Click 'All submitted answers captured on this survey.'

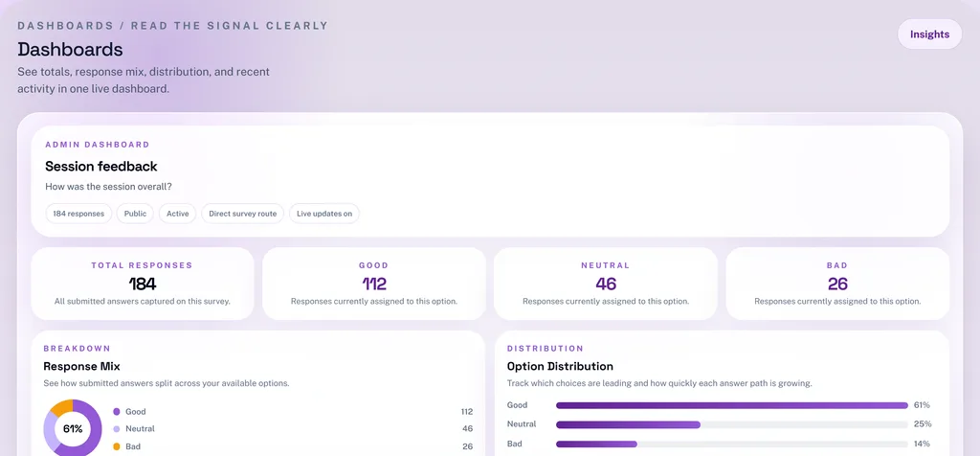click(143, 302)
